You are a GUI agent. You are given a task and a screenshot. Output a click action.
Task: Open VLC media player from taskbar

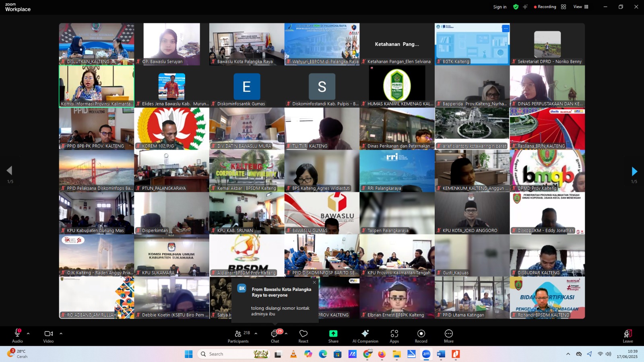(x=293, y=354)
